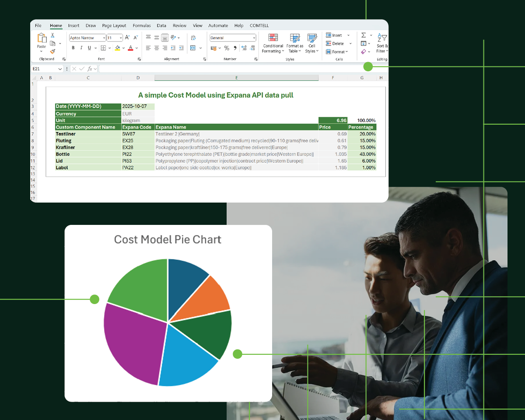
Task: Click the yellow Fill Color swatch
Action: coord(117,48)
